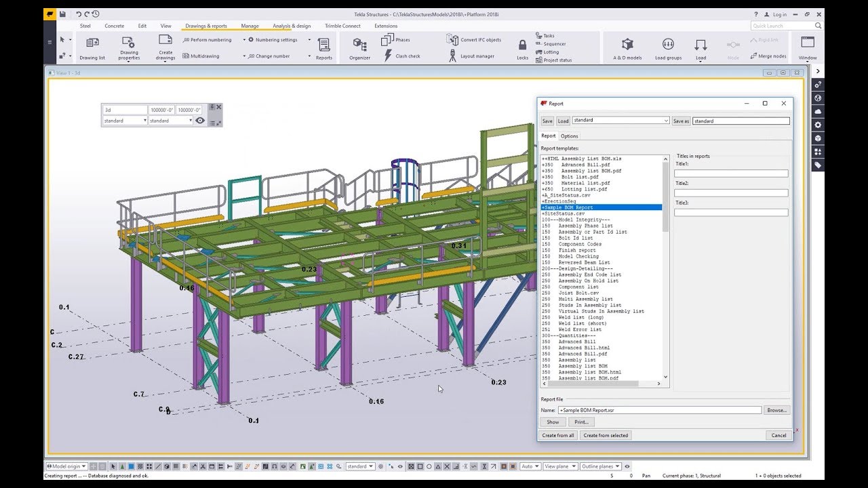Image resolution: width=868 pixels, height=488 pixels.
Task: Click the Organizer icon
Action: 359,47
